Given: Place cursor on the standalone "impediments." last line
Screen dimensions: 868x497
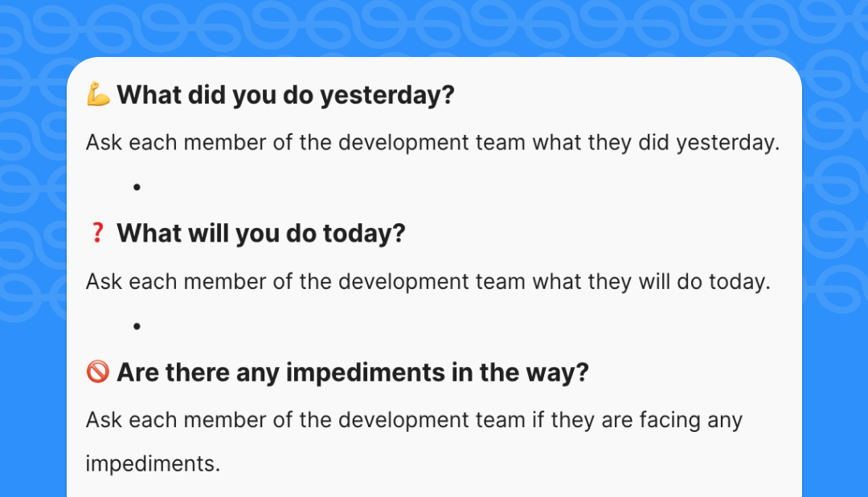Looking at the screenshot, I should point(153,463).
